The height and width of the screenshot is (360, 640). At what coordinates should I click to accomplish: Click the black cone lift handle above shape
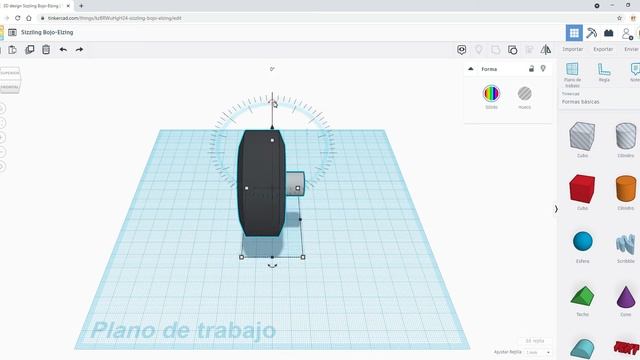click(272, 127)
